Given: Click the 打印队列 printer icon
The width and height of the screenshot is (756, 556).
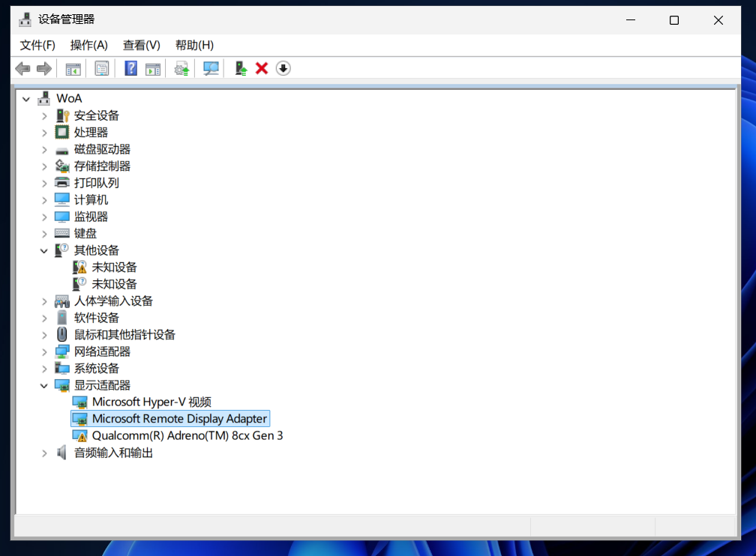Looking at the screenshot, I should [x=62, y=183].
